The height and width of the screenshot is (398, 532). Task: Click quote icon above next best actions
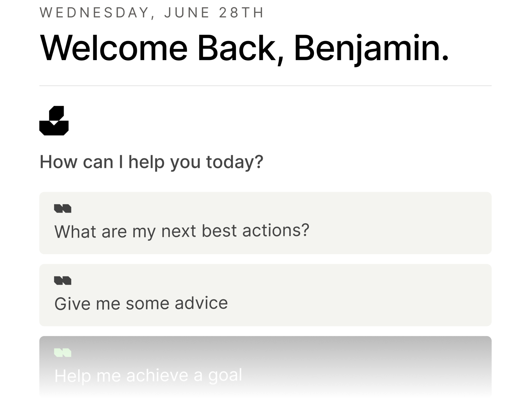(63, 209)
